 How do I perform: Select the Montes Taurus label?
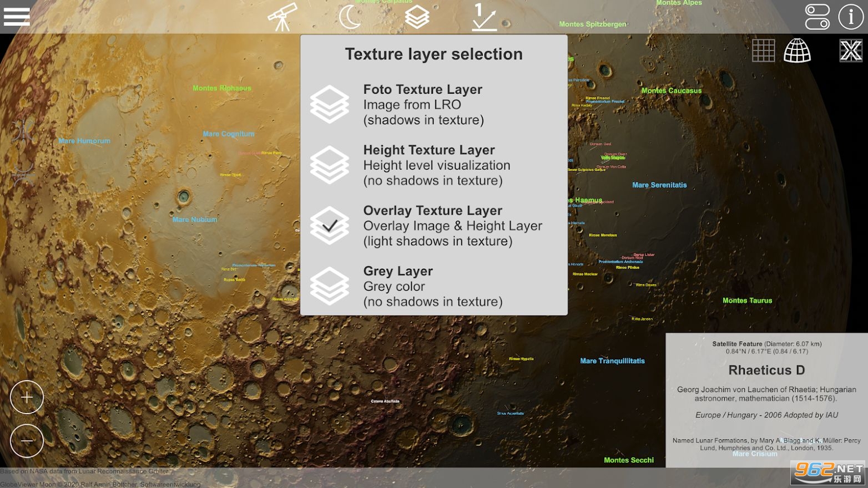747,301
